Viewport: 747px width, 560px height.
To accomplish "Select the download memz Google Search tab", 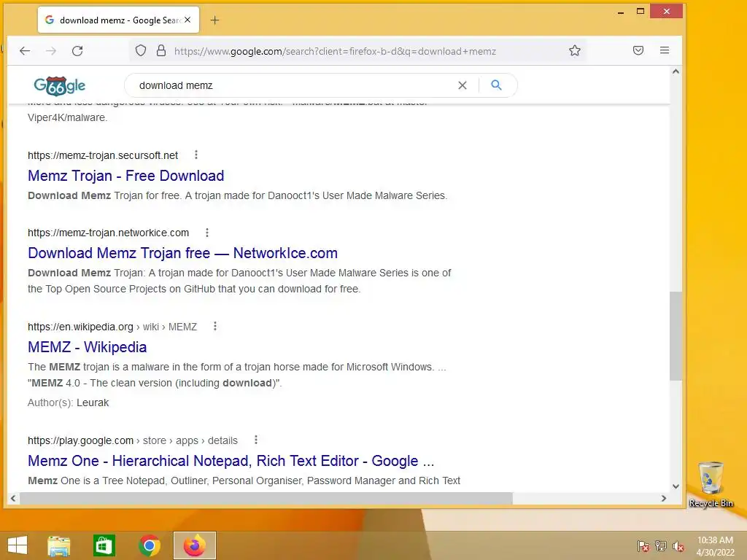I will coord(118,20).
